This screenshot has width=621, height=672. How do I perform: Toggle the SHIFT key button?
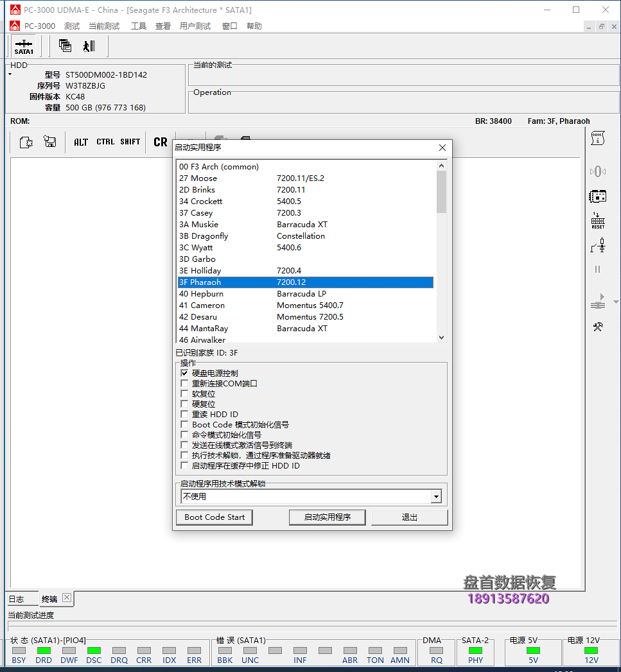pos(130,141)
